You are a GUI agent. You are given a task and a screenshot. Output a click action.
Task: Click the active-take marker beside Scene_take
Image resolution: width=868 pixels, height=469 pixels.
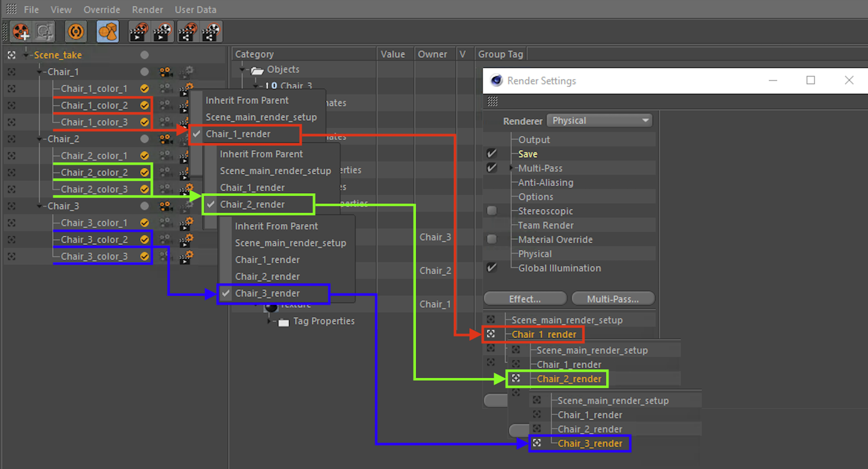11,55
